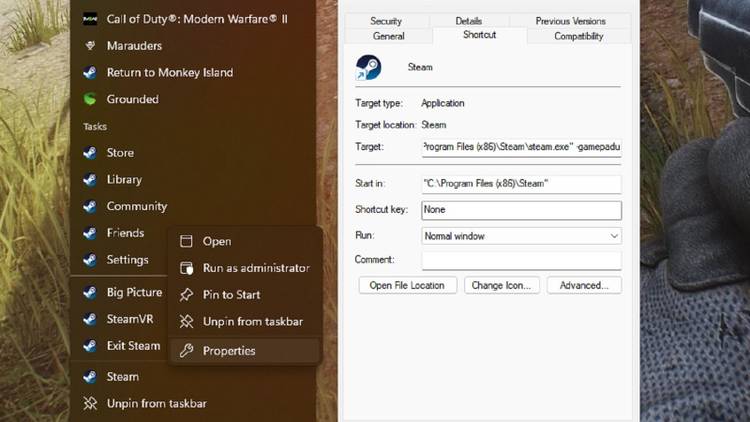Click Steam icon beside Return to Monkey Island
Viewport: 750px width, 422px height.
click(90, 73)
